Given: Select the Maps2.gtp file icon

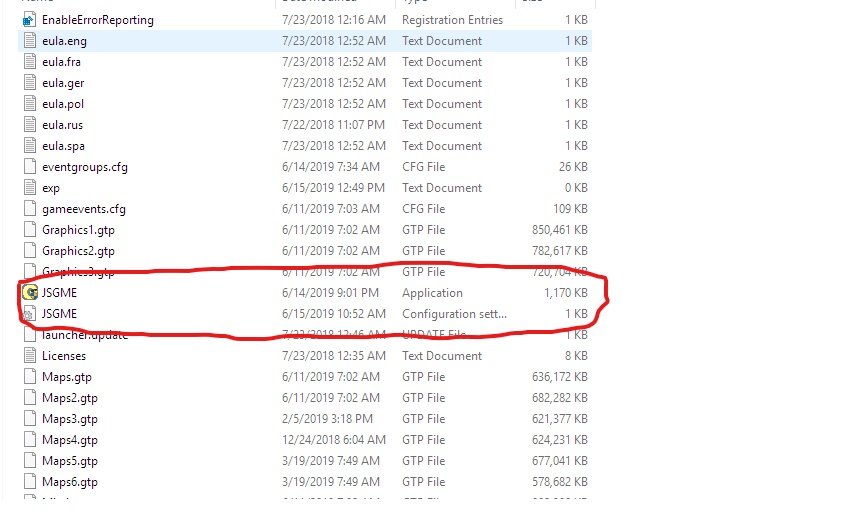Looking at the screenshot, I should 29,398.
